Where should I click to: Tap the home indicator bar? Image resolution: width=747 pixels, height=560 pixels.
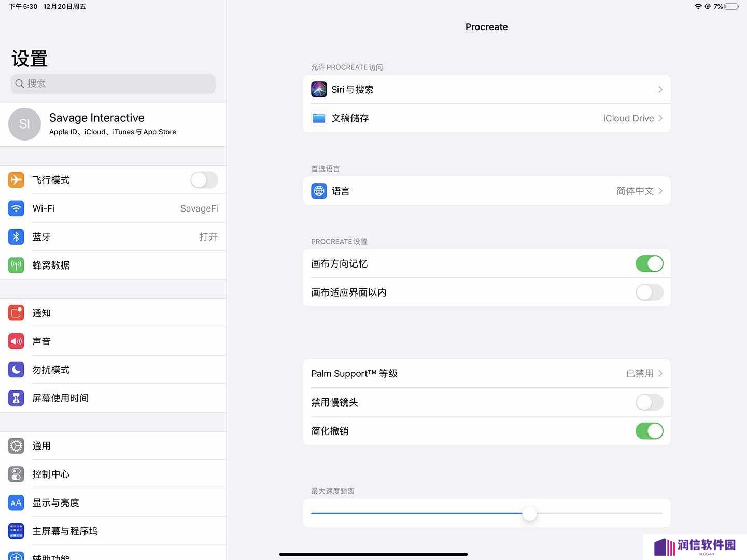[x=373, y=554]
